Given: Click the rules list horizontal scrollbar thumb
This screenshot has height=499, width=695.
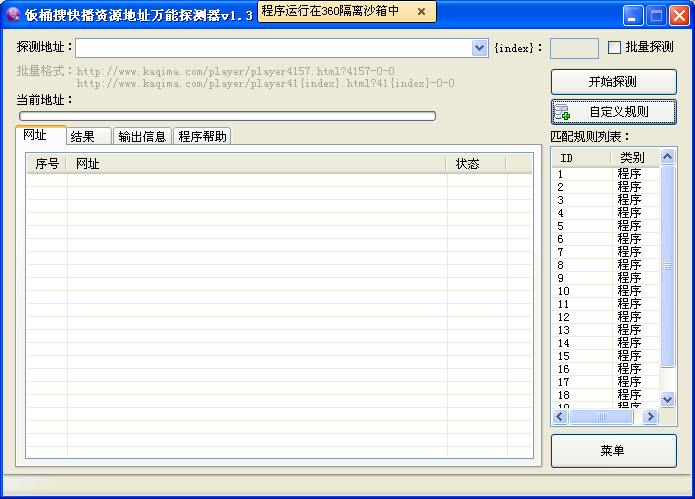Looking at the screenshot, I should 601,416.
